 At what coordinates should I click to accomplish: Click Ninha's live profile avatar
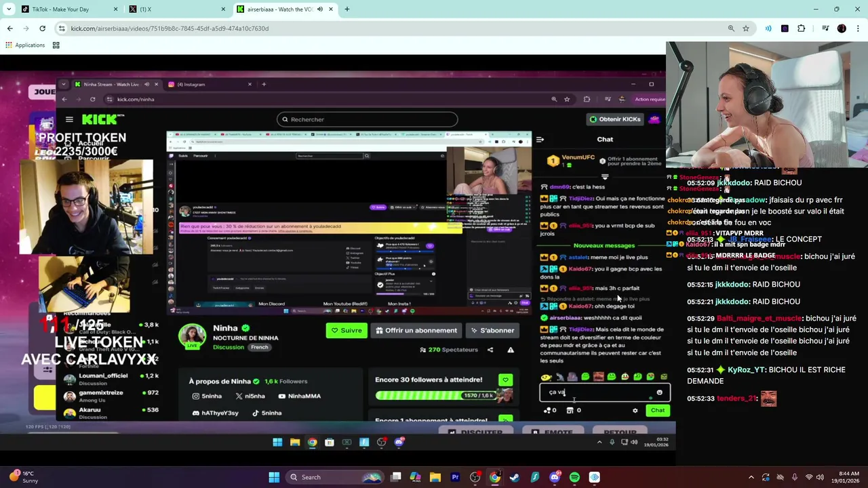click(192, 336)
